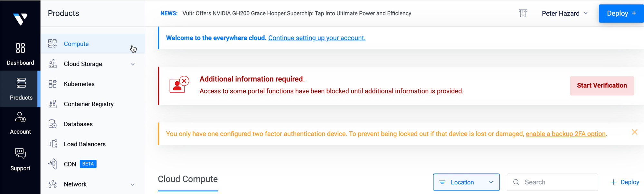Open the Peter Hazard account dropdown
This screenshot has height=194, width=644.
point(564,14)
